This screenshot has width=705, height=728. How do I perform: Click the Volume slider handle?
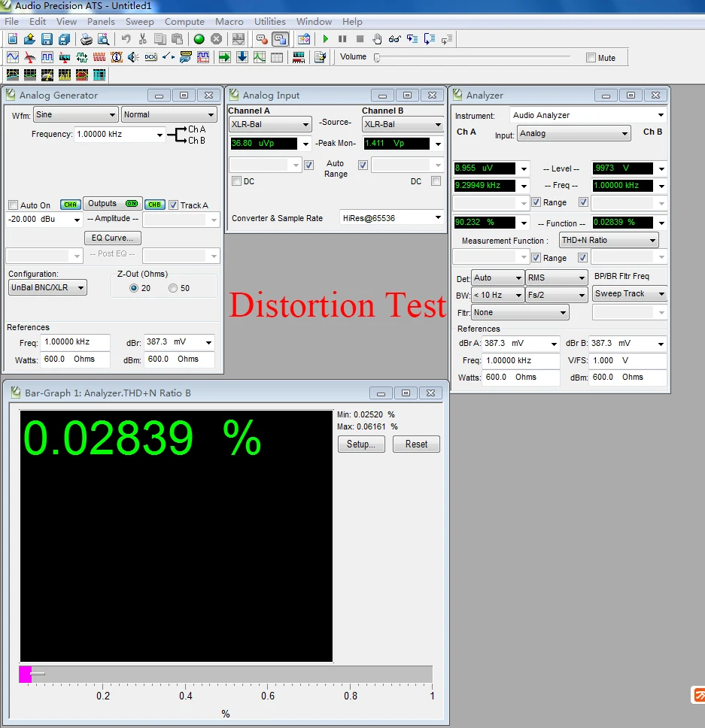tap(377, 58)
